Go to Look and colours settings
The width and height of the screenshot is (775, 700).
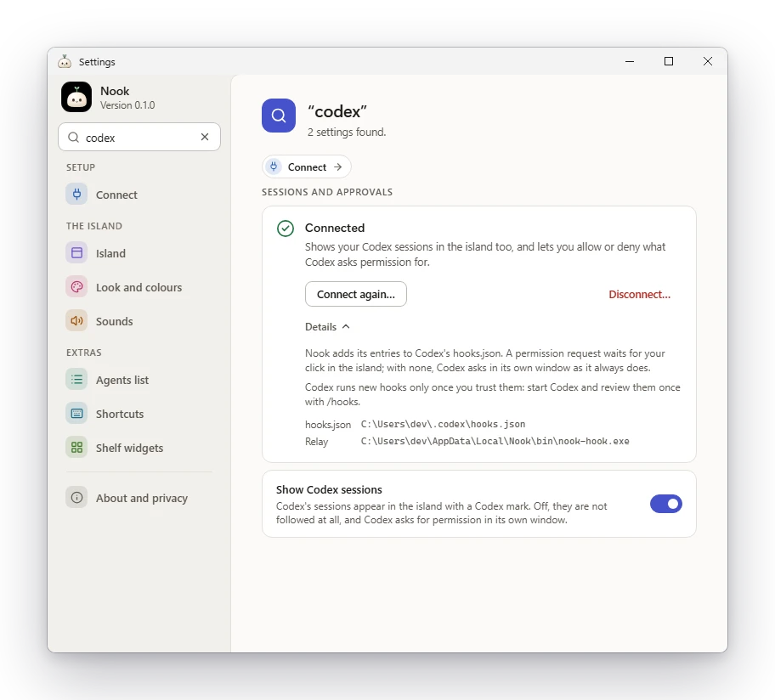139,287
